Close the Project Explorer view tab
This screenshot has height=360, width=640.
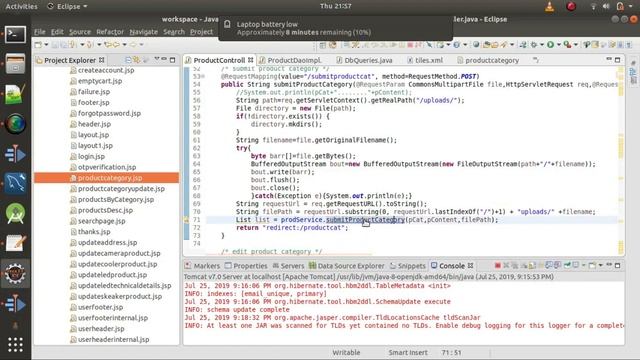[102, 60]
